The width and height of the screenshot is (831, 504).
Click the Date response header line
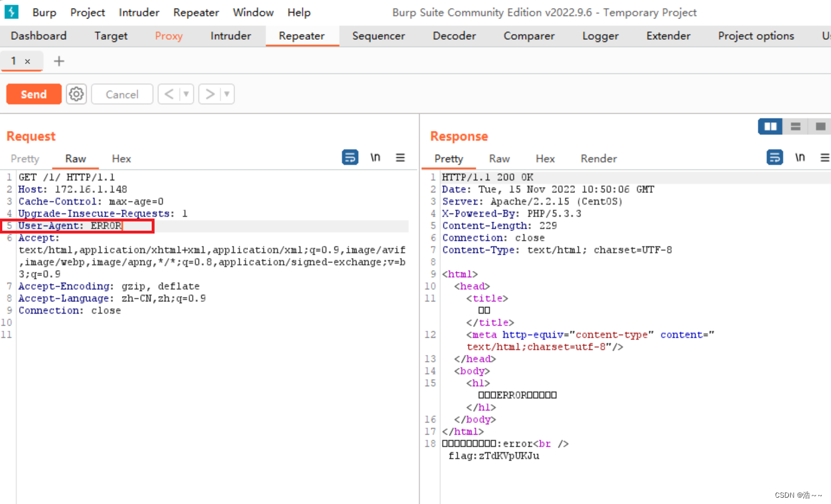pos(548,189)
